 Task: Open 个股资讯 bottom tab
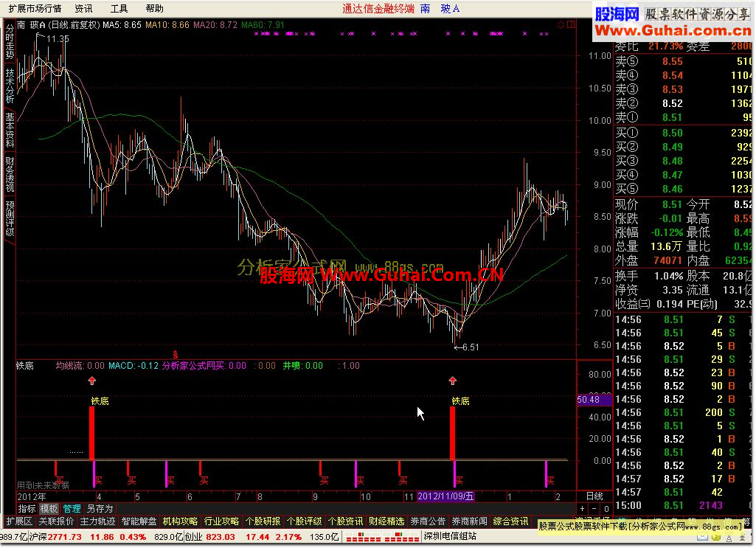(346, 521)
